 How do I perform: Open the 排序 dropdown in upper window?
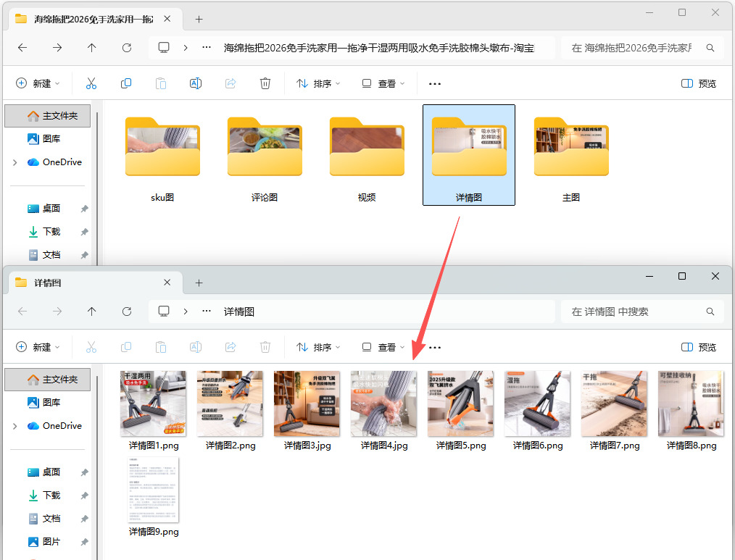point(318,83)
